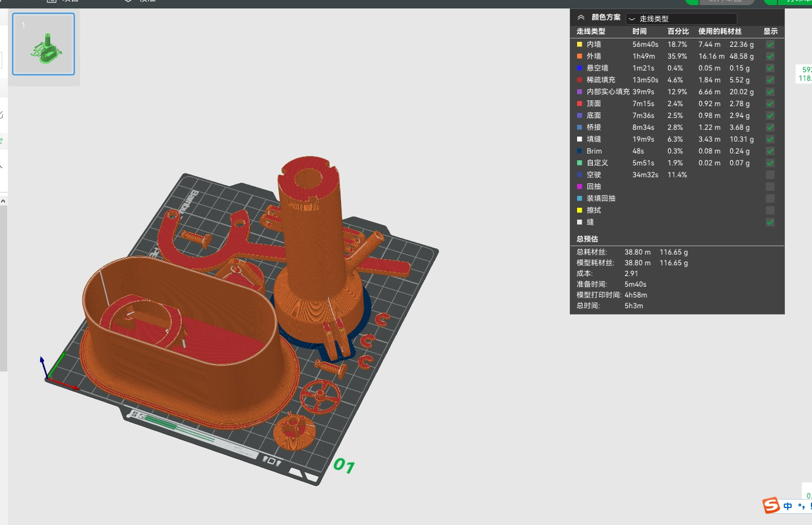Uncheck the 缝 seam display checkbox

(x=770, y=222)
